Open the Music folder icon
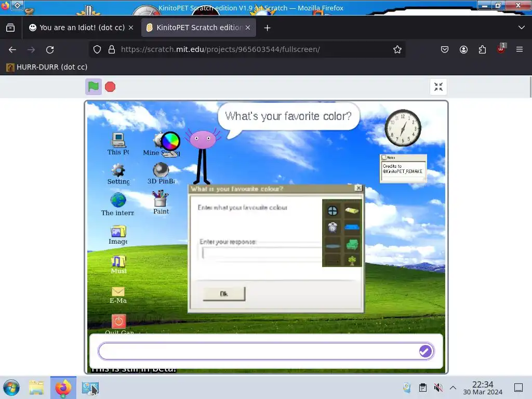The image size is (532, 399). [118, 264]
